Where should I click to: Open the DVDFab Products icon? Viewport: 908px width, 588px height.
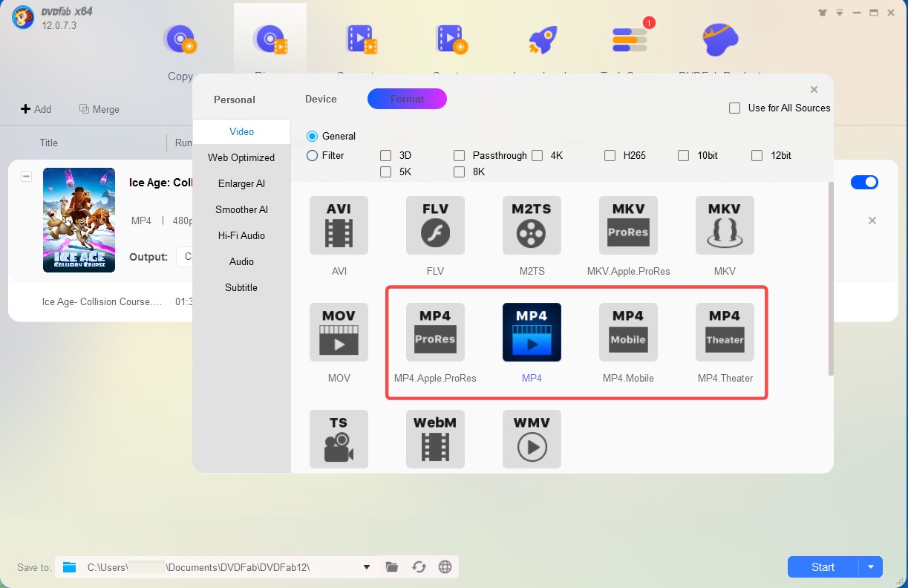pos(721,39)
